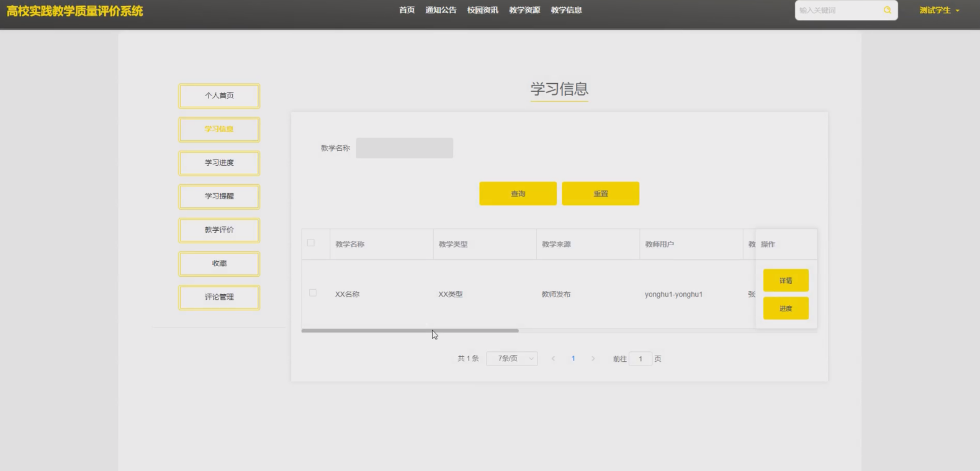Click page number 1 in pagination
The image size is (980, 471).
point(573,359)
